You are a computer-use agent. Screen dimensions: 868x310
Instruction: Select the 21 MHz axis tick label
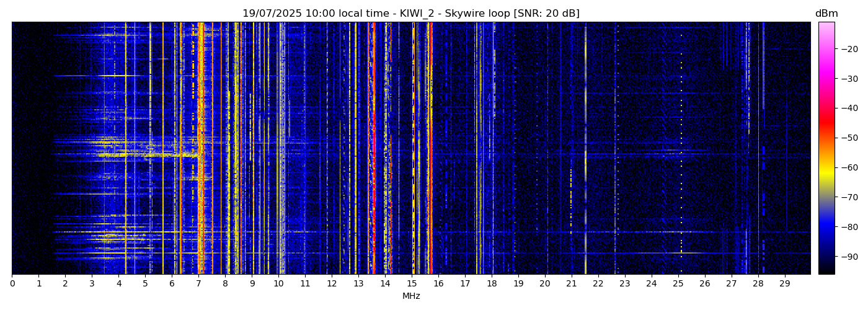pyautogui.click(x=571, y=283)
